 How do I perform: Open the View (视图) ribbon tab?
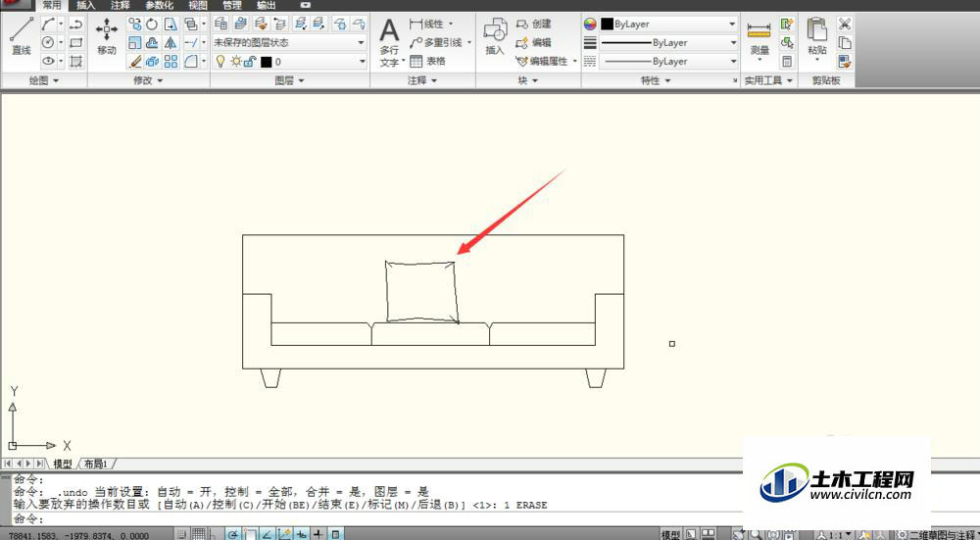[x=198, y=5]
